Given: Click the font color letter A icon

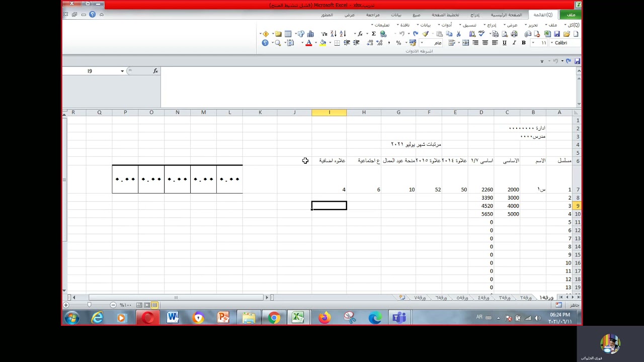Looking at the screenshot, I should point(309,43).
